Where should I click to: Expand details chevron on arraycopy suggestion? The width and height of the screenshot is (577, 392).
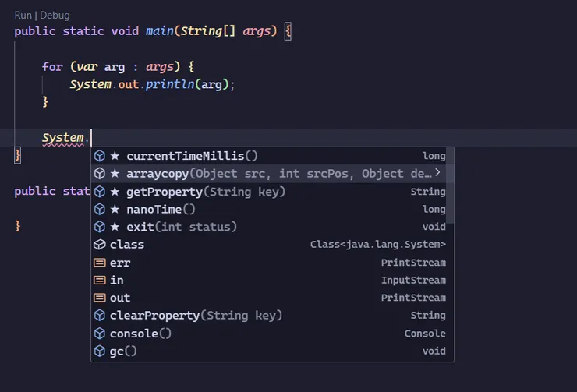(x=437, y=173)
